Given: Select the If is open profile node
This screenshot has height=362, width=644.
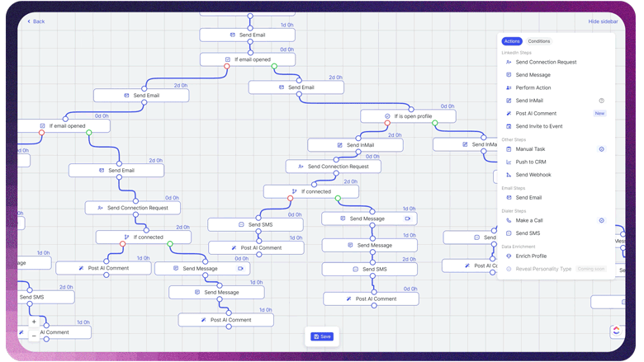Looking at the screenshot, I should [408, 116].
